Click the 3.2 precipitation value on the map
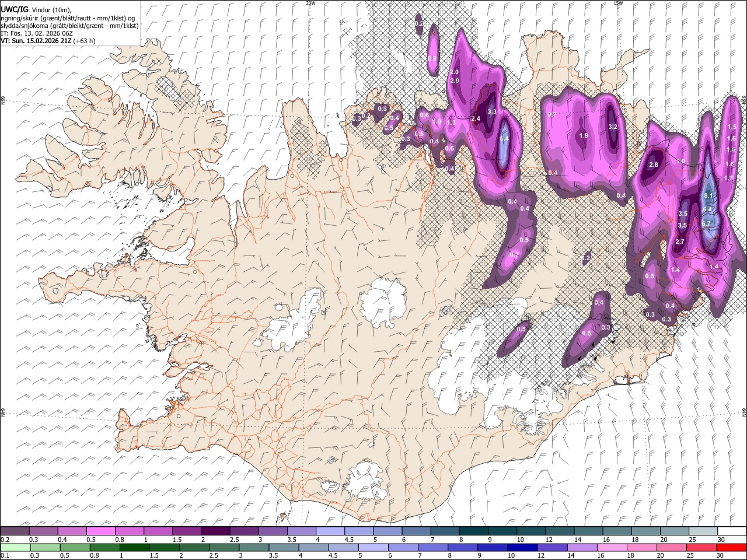The height and width of the screenshot is (560, 747). (613, 127)
